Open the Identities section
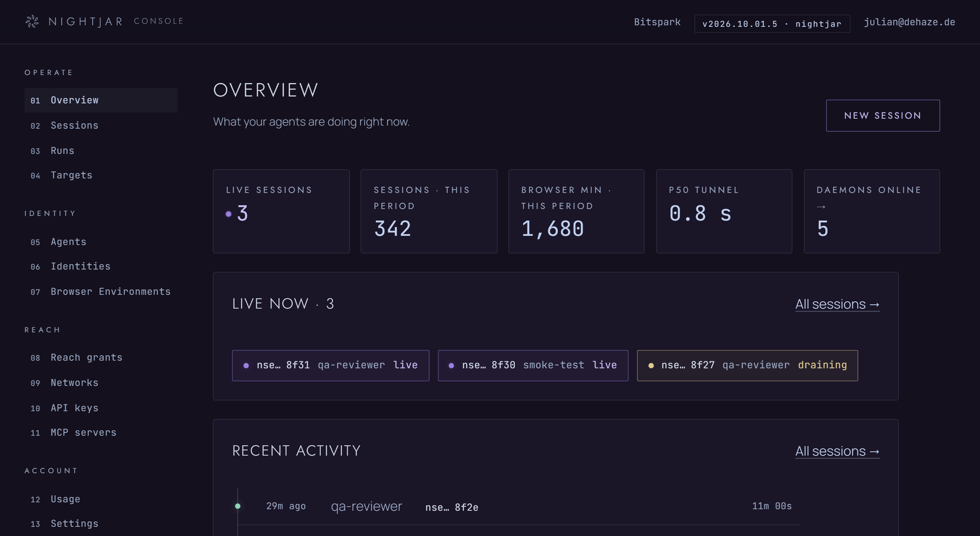Image resolution: width=980 pixels, height=536 pixels. click(101, 266)
